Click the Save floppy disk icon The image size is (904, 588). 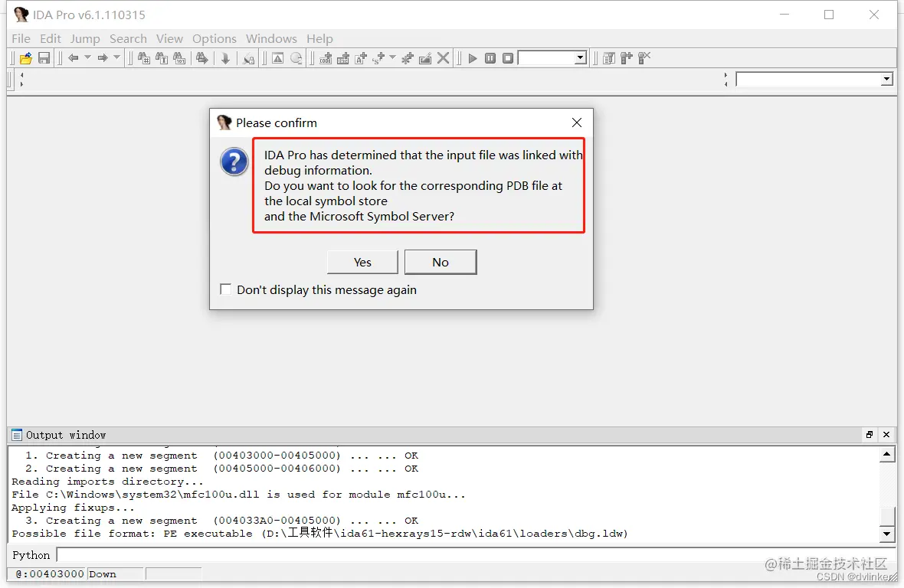tap(44, 58)
